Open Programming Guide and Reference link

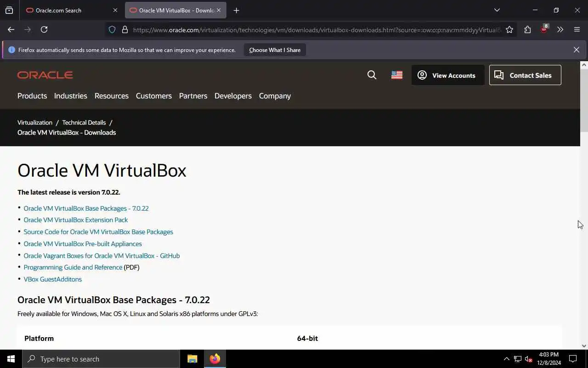point(73,267)
